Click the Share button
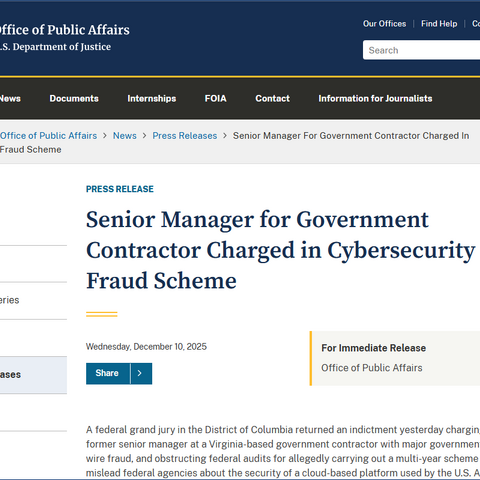This screenshot has height=480, width=480. pyautogui.click(x=108, y=373)
